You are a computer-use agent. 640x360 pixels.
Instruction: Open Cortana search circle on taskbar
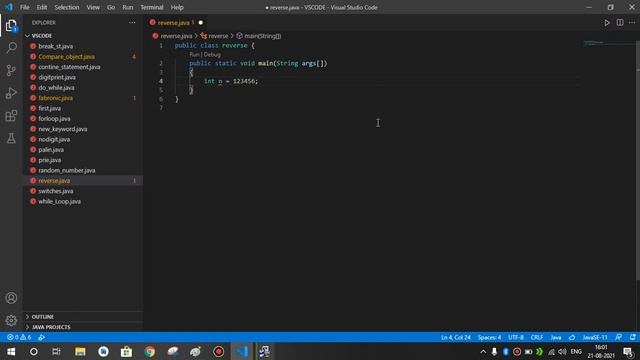pyautogui.click(x=34, y=351)
